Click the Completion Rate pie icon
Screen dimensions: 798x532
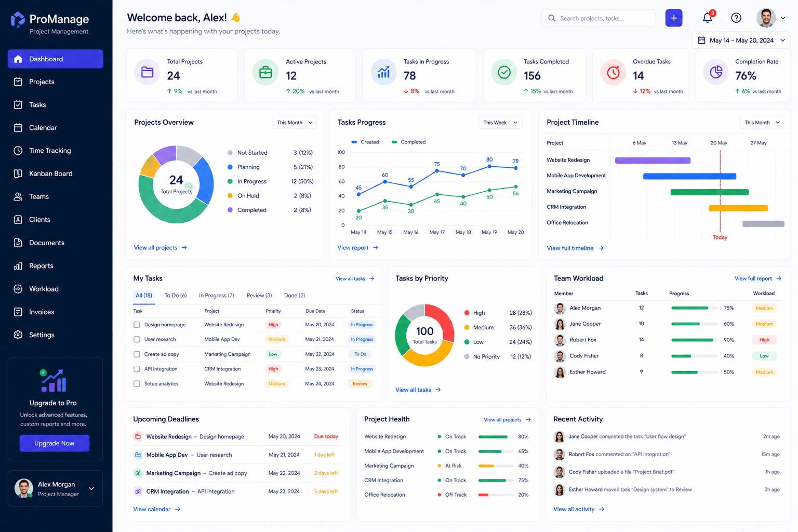point(716,72)
